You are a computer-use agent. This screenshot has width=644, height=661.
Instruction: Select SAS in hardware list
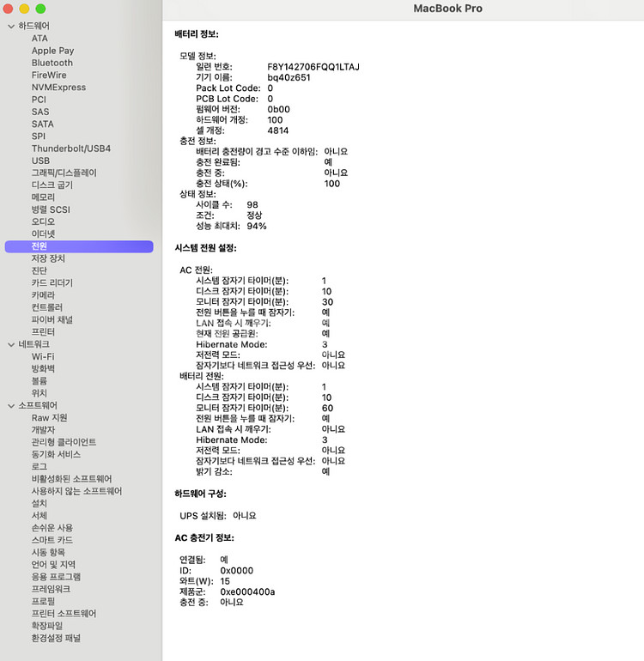click(40, 112)
